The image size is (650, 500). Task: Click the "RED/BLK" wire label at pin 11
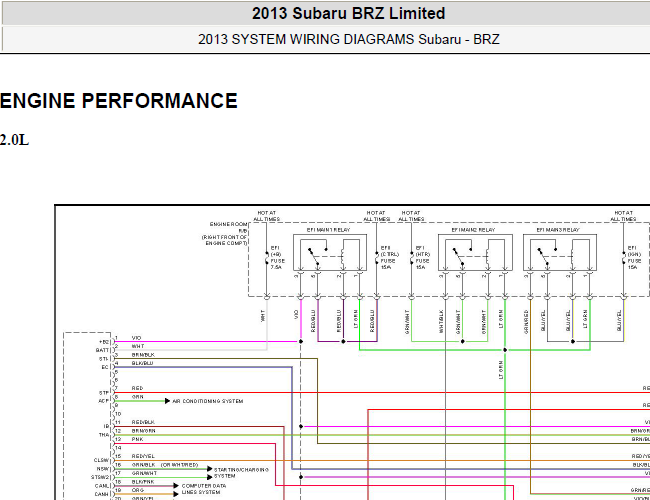[x=143, y=422]
